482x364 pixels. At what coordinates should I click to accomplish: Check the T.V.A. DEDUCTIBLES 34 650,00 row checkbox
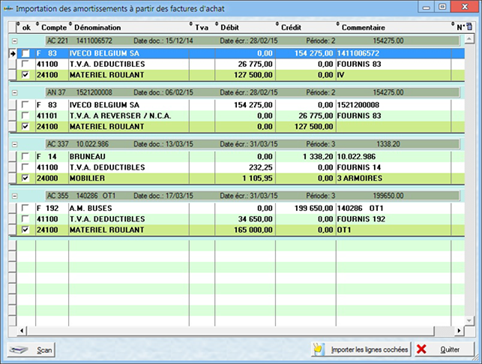pos(25,219)
